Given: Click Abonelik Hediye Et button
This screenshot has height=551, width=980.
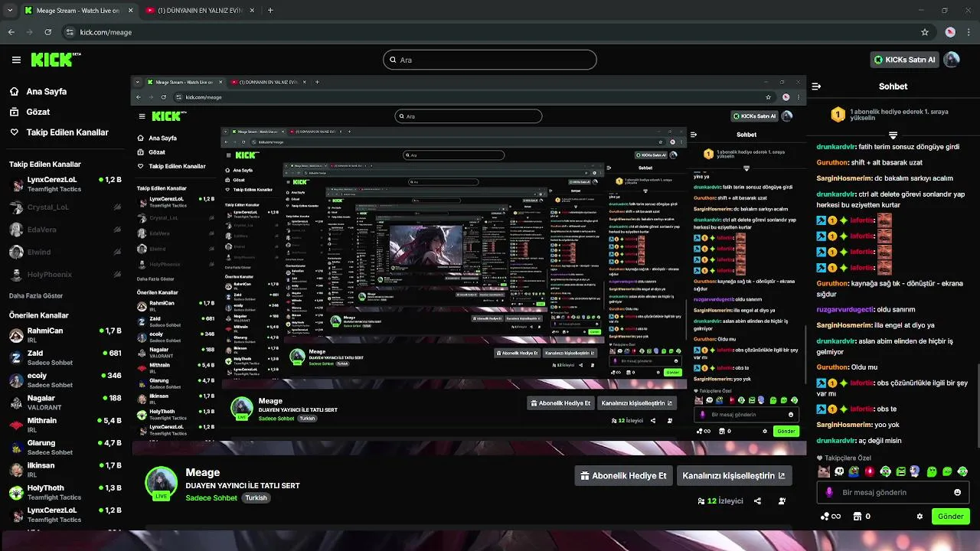Looking at the screenshot, I should click(622, 475).
